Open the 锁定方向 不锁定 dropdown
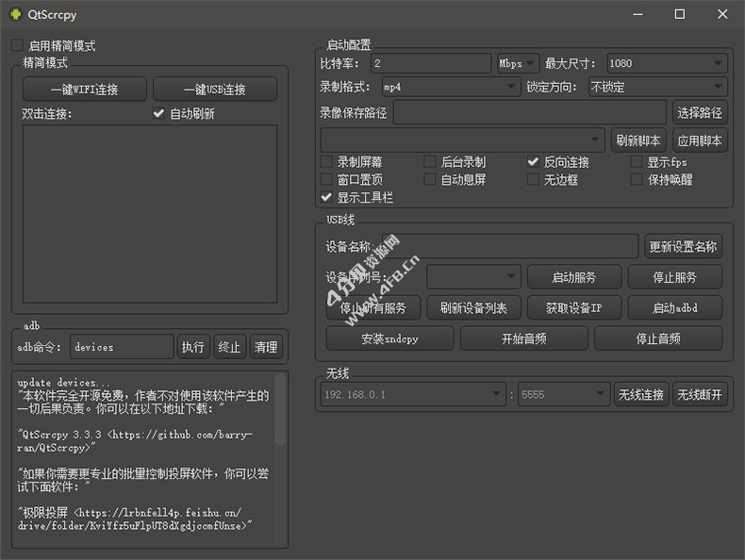Image resolution: width=745 pixels, height=560 pixels. click(657, 87)
